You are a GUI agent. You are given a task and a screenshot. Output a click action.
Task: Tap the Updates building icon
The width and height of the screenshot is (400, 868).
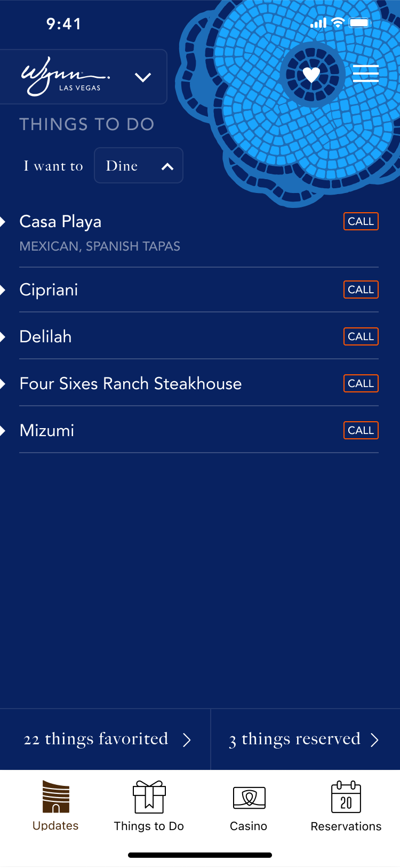coord(56,797)
